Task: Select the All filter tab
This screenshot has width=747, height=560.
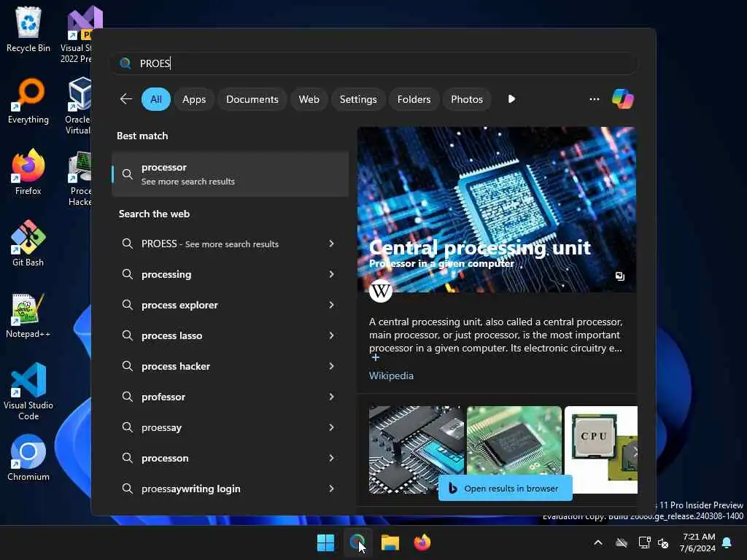Action: point(156,99)
